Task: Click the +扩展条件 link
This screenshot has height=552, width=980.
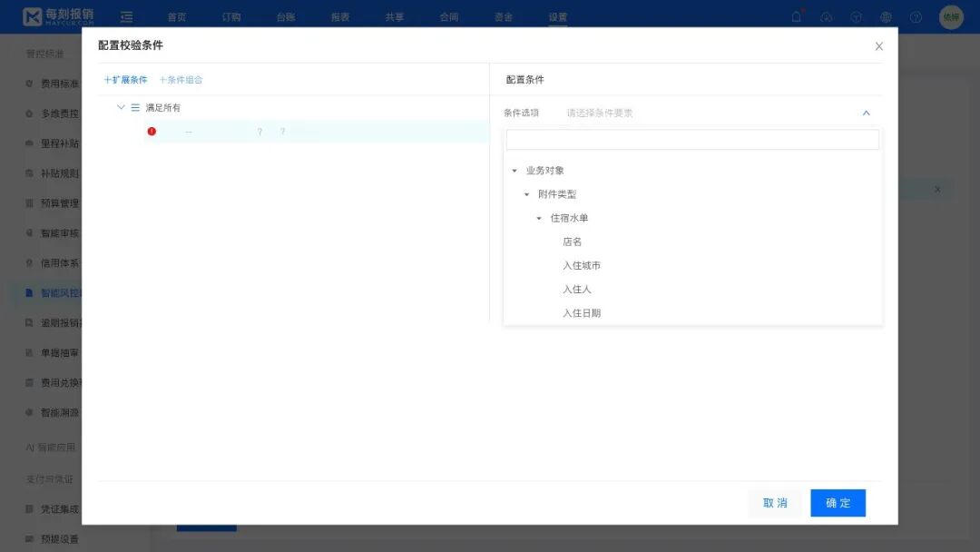Action: click(x=126, y=80)
